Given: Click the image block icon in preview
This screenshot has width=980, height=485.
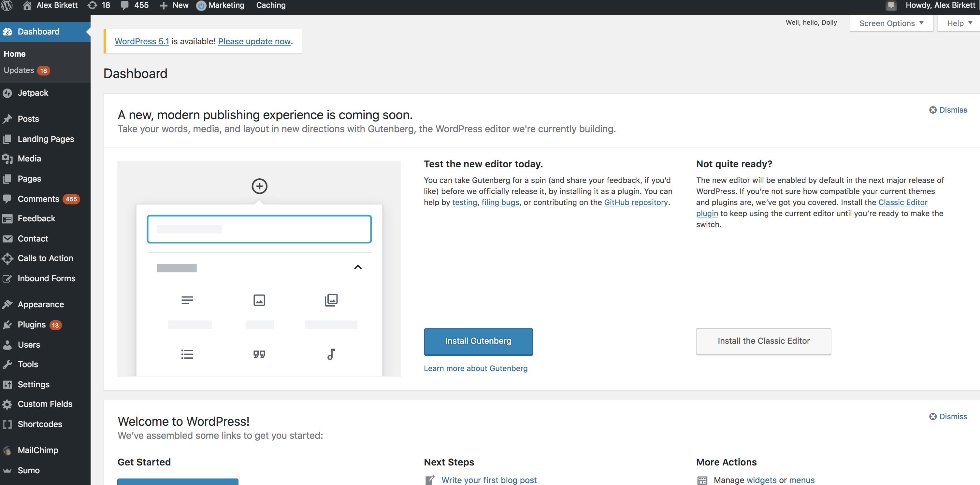Looking at the screenshot, I should pyautogui.click(x=259, y=300).
